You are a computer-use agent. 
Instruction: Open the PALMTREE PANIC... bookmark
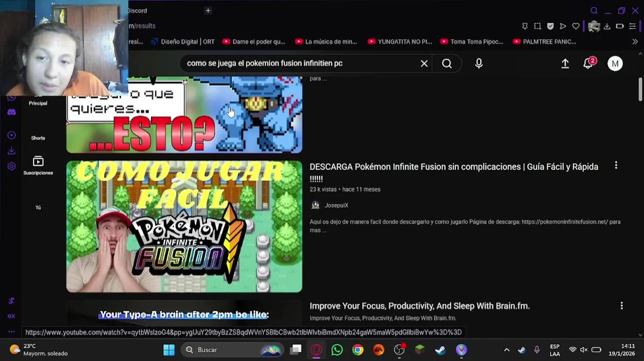click(544, 42)
